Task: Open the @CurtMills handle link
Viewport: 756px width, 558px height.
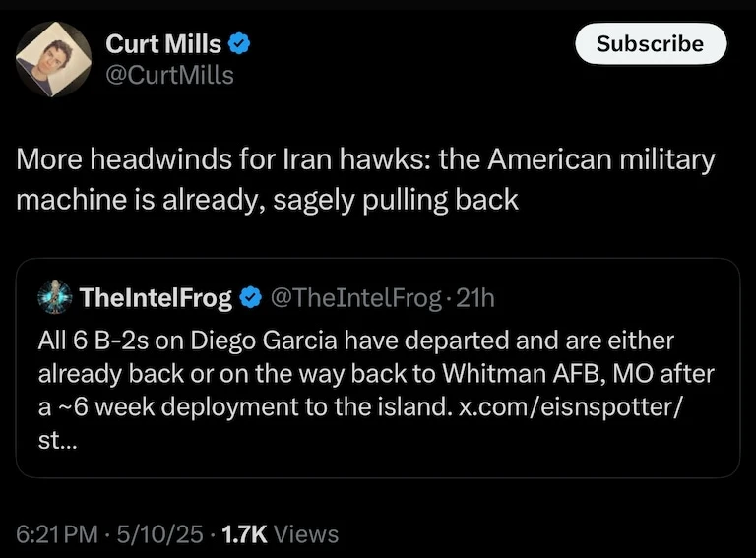Action: (x=169, y=74)
